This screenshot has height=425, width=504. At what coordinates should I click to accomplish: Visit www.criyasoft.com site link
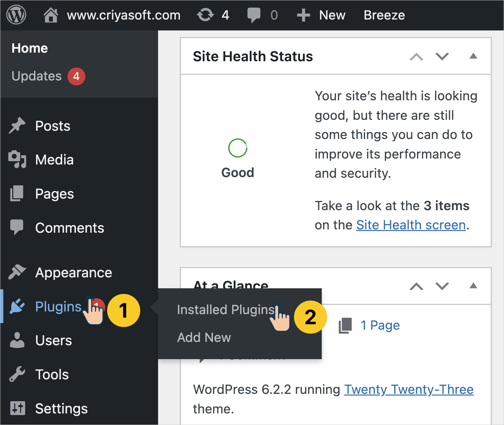tap(124, 15)
